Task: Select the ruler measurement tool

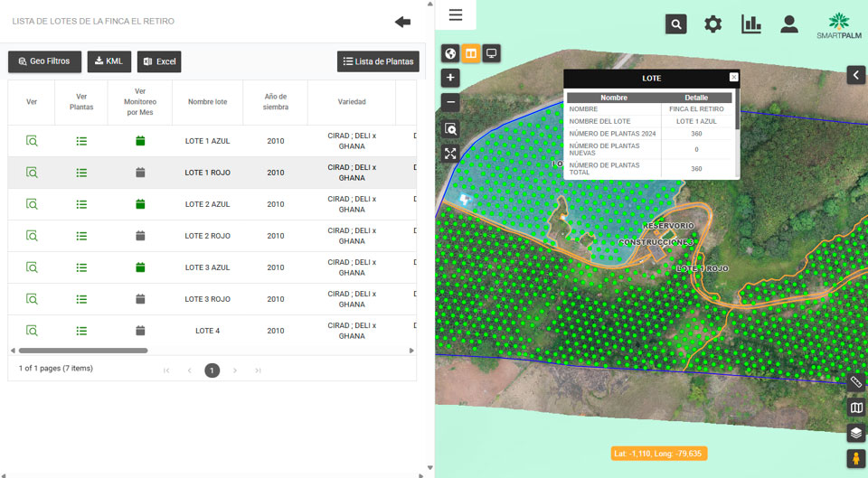Action: tap(855, 383)
